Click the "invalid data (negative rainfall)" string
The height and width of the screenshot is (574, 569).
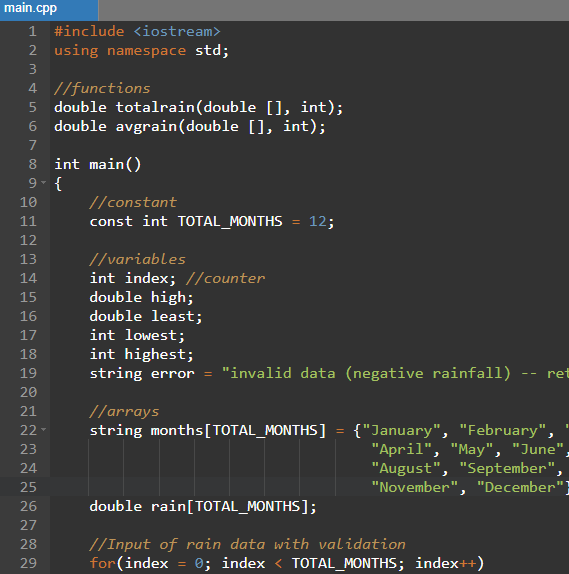click(x=366, y=373)
